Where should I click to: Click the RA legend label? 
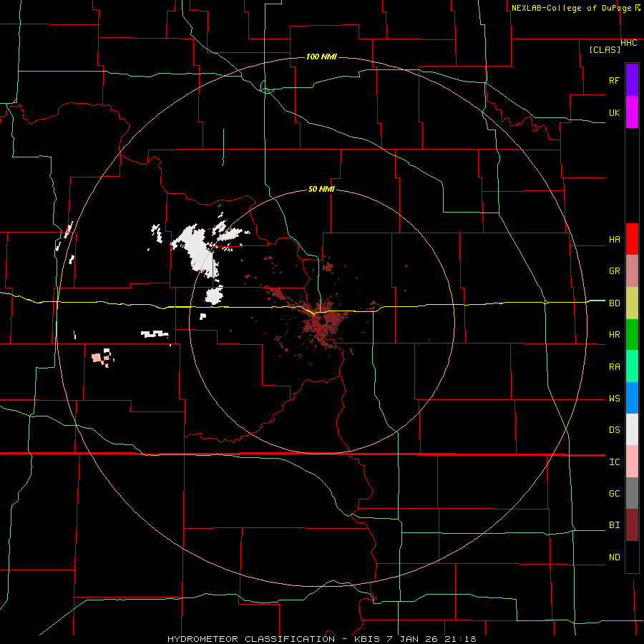coord(615,367)
